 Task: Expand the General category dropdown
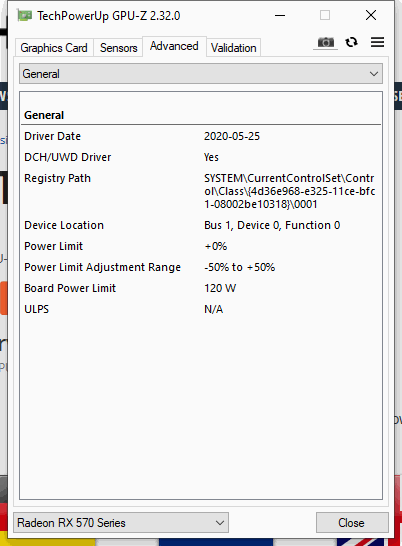201,73
